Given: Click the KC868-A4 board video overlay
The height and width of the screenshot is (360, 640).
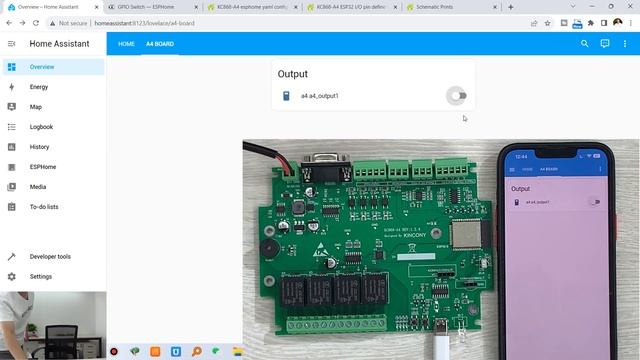Looking at the screenshot, I should coord(441,250).
